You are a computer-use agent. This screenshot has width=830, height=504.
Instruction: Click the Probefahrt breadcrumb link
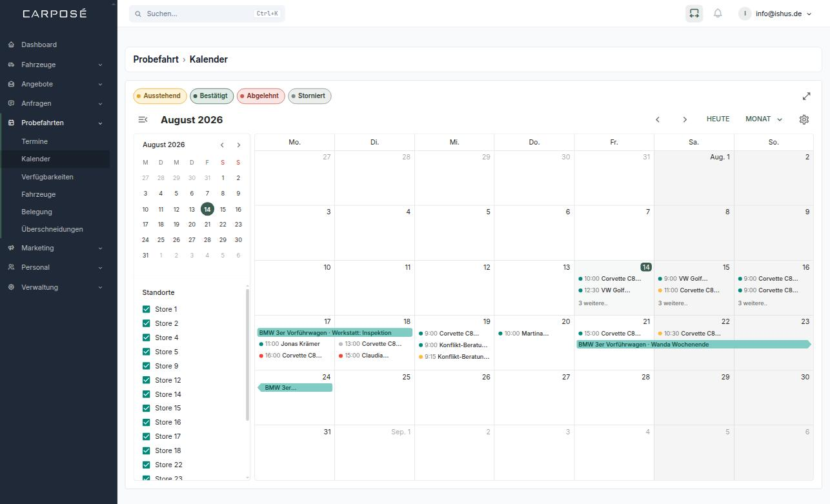[x=156, y=59]
